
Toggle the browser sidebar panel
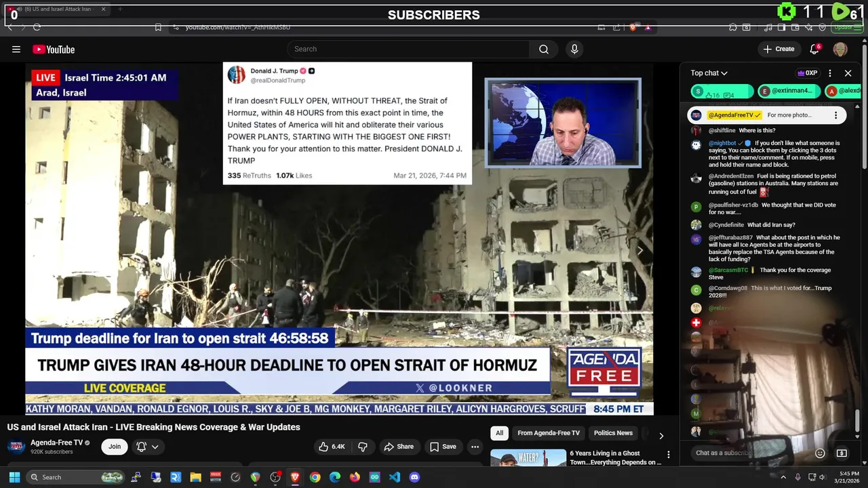tap(781, 27)
